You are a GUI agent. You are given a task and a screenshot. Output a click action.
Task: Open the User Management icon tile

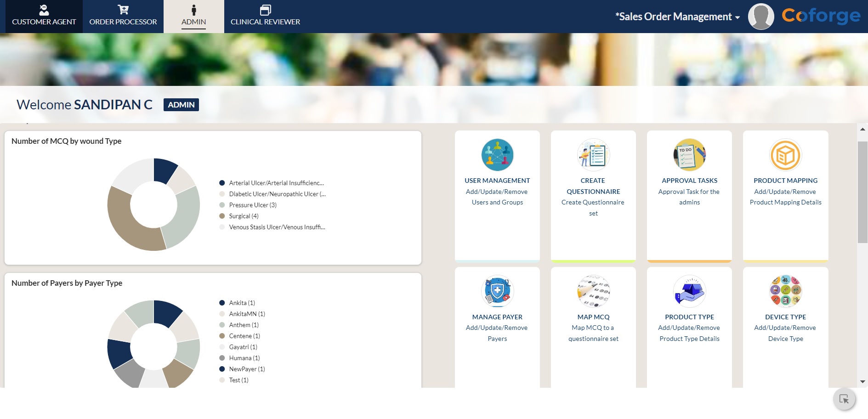497,155
